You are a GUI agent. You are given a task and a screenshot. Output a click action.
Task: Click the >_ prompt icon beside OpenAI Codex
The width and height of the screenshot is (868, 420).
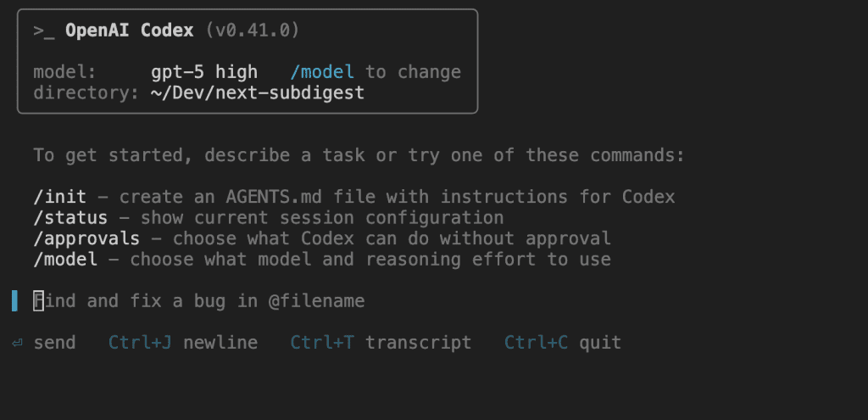(44, 31)
